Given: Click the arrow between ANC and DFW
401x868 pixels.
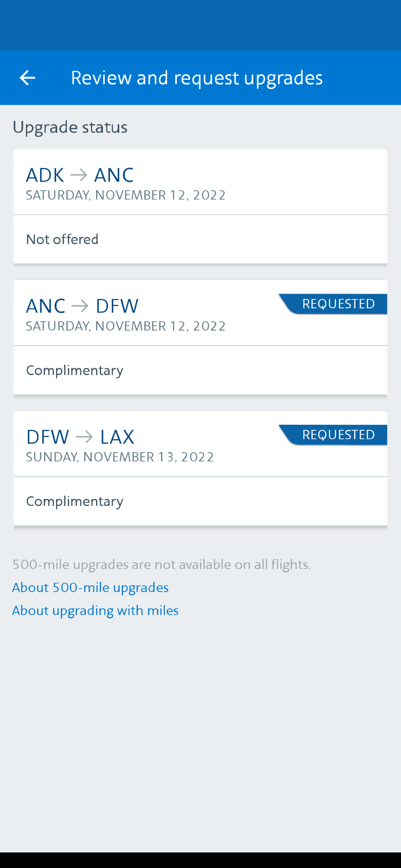Looking at the screenshot, I should pyautogui.click(x=80, y=306).
